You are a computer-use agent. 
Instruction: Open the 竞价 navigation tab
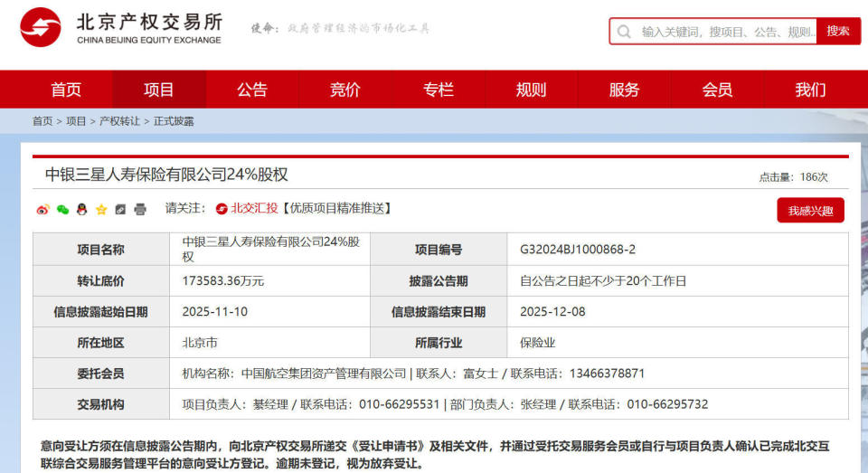[344, 90]
